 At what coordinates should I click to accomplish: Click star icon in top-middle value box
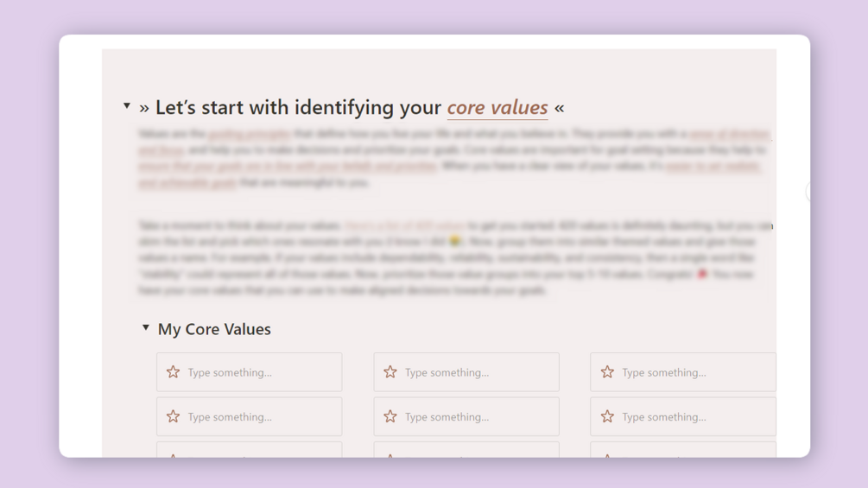[390, 372]
